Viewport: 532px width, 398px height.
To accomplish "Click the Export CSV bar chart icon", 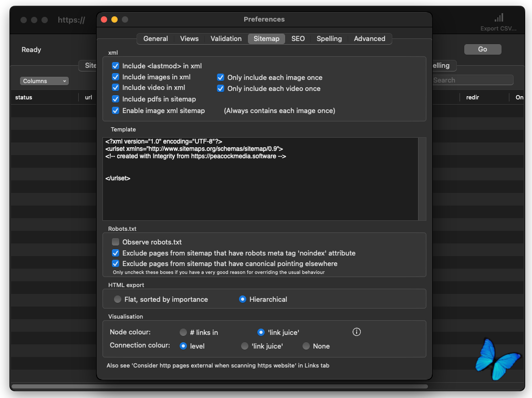I will [498, 18].
